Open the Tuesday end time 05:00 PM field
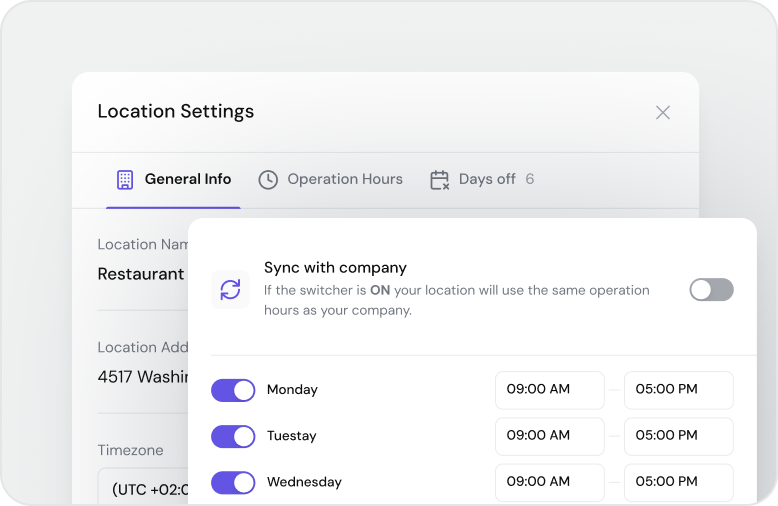The image size is (778, 506). (x=678, y=436)
